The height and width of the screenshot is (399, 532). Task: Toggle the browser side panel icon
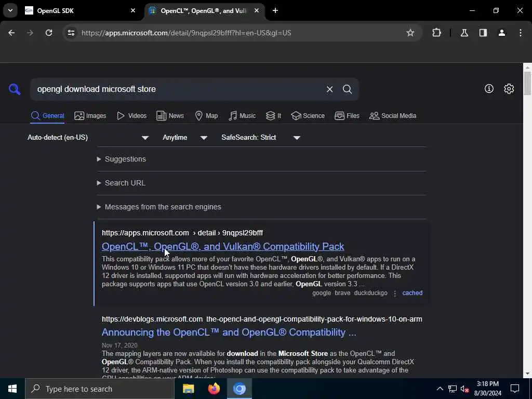click(483, 33)
